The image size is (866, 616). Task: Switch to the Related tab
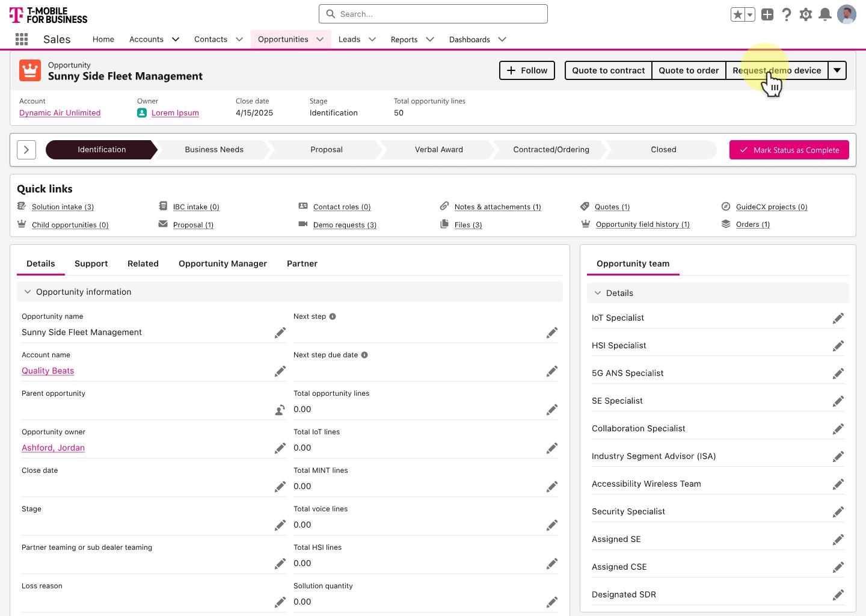pyautogui.click(x=143, y=263)
